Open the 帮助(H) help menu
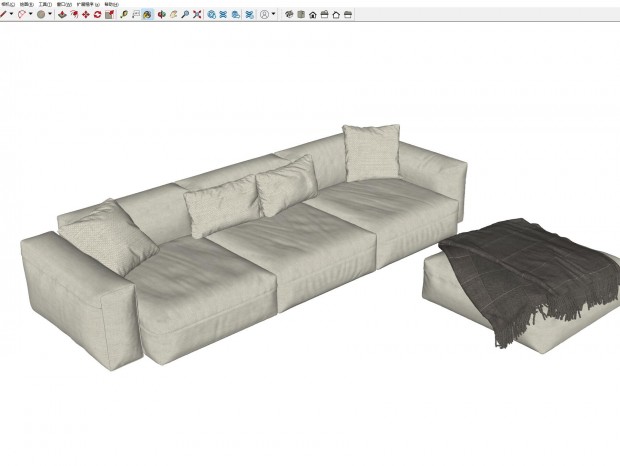The image size is (620, 466). (112, 4)
